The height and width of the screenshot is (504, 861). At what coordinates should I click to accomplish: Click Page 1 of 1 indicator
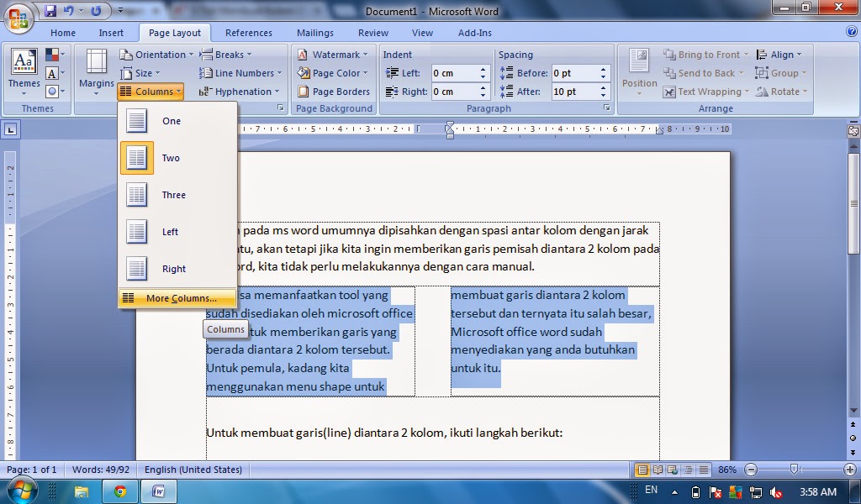click(32, 470)
